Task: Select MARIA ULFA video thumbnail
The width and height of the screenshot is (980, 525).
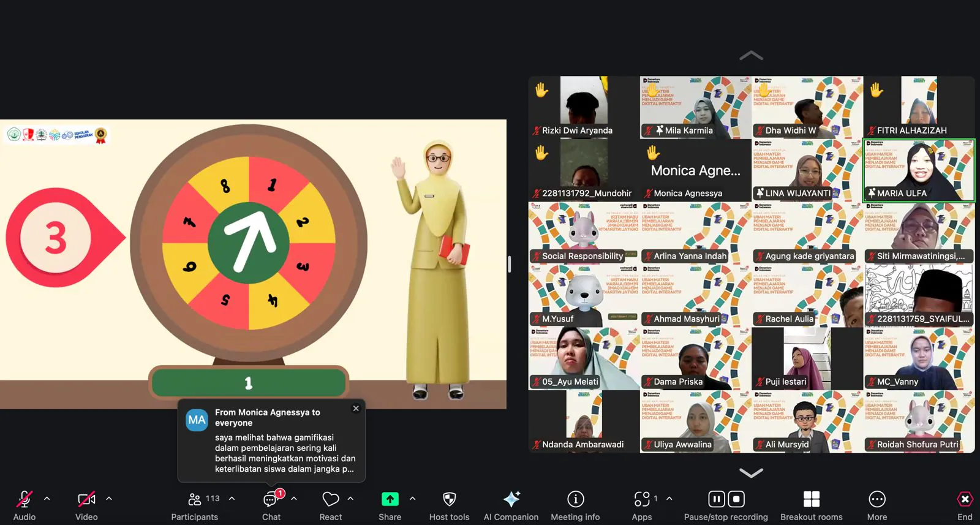Action: (x=918, y=170)
